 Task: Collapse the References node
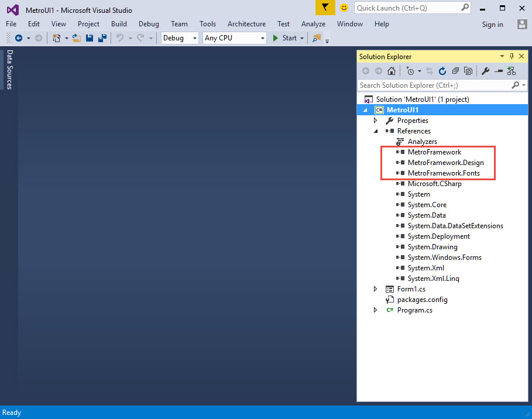coord(375,131)
